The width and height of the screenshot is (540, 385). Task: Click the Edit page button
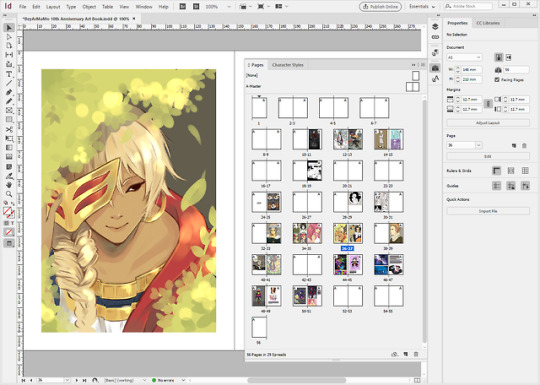[x=488, y=156]
